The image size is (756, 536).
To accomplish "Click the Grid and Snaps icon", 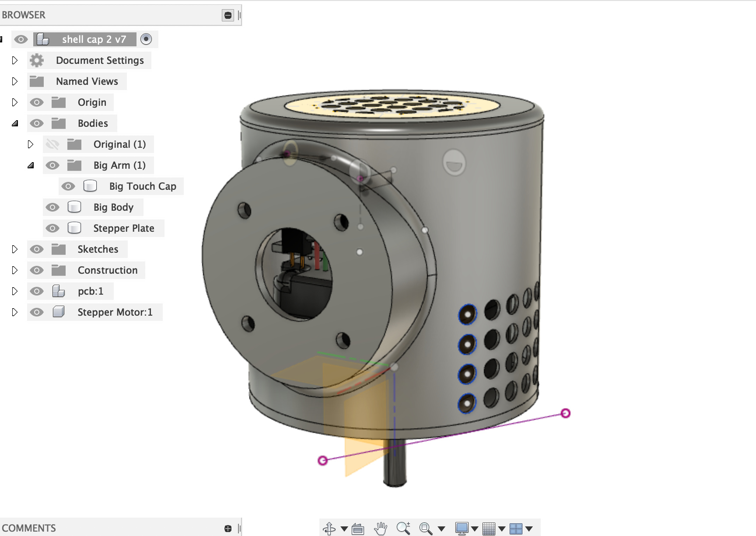I will 489,529.
